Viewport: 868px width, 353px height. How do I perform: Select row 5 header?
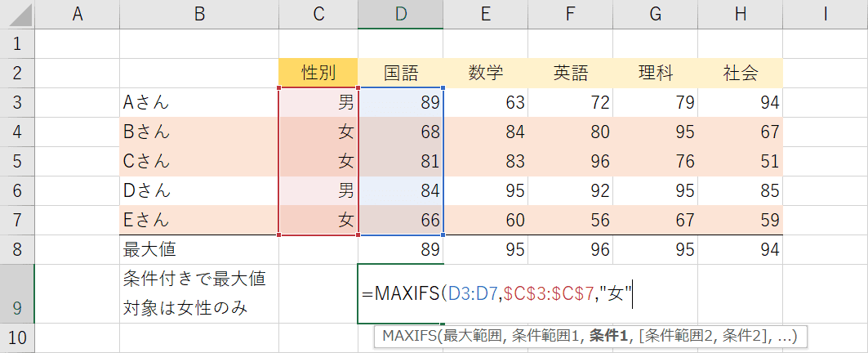pos(17,161)
